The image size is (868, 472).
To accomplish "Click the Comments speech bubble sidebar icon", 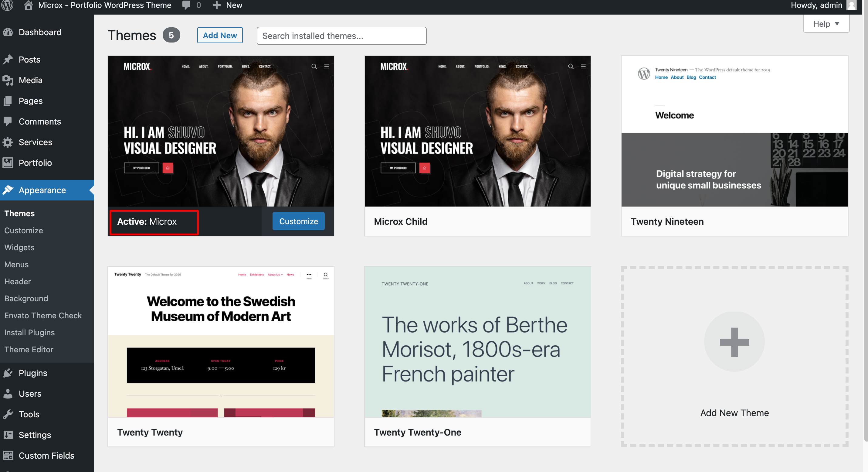I will point(8,121).
